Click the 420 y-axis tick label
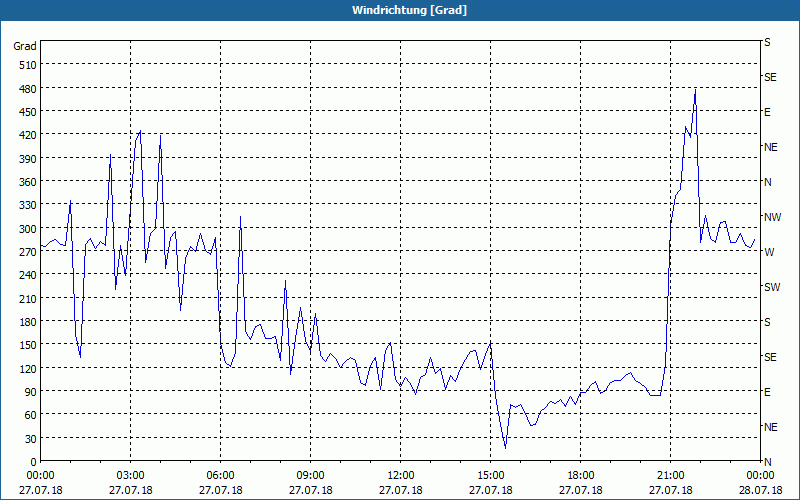 point(28,135)
